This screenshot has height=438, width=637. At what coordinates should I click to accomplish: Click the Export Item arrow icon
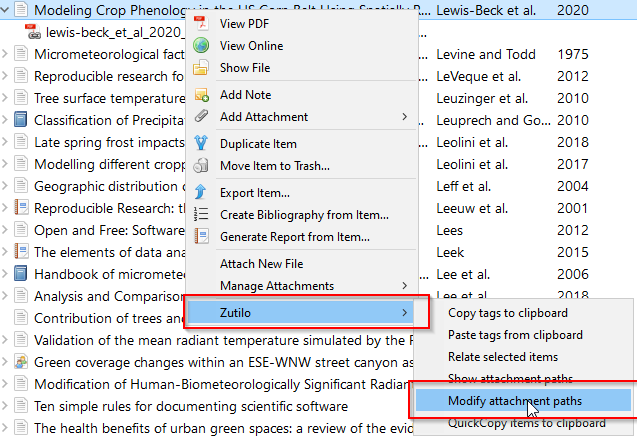click(201, 192)
